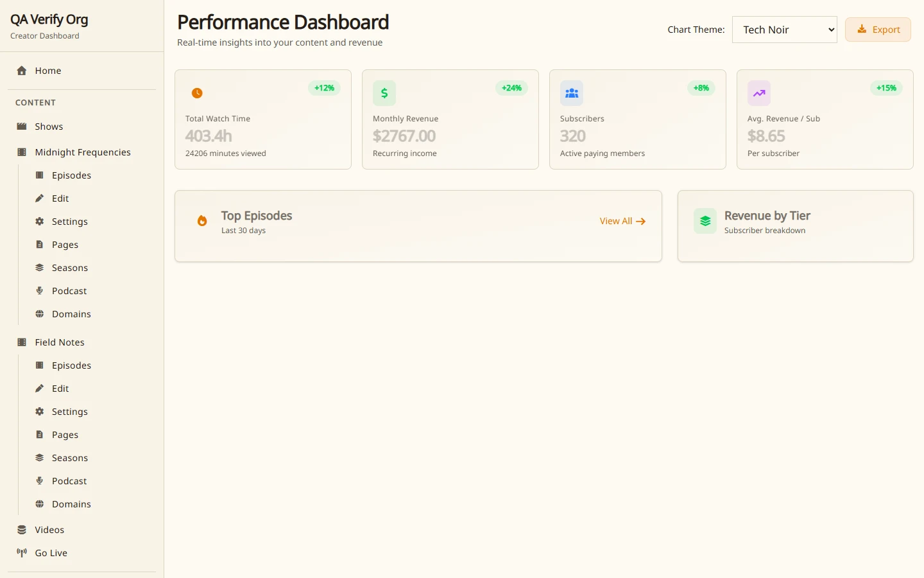Click the people icon on Subscribers card
This screenshot has width=924, height=578.
pos(572,93)
